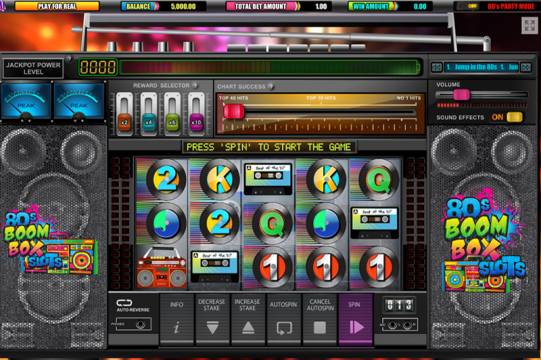Screen dimensions: 541x360
Task: Select the x10 reward selector switch
Action: point(196,114)
